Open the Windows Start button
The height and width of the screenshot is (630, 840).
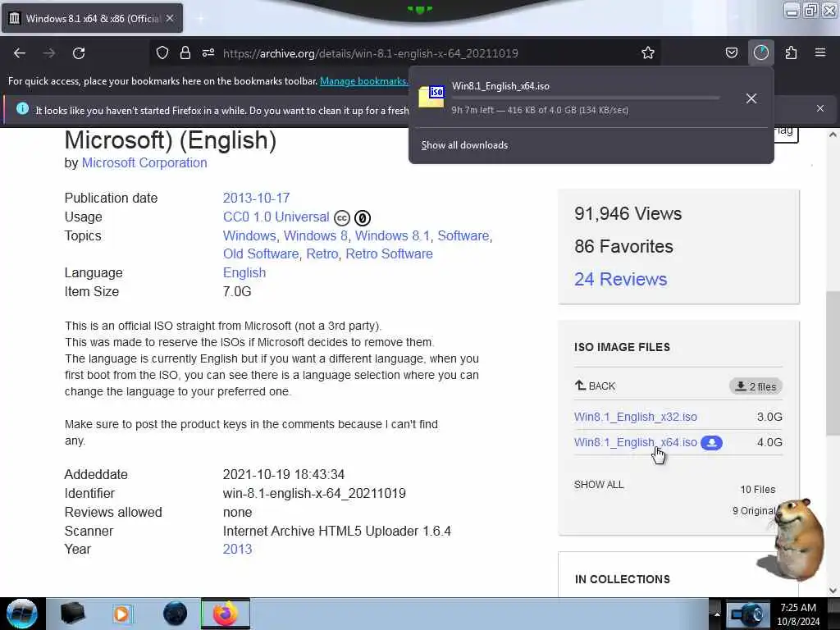click(22, 614)
